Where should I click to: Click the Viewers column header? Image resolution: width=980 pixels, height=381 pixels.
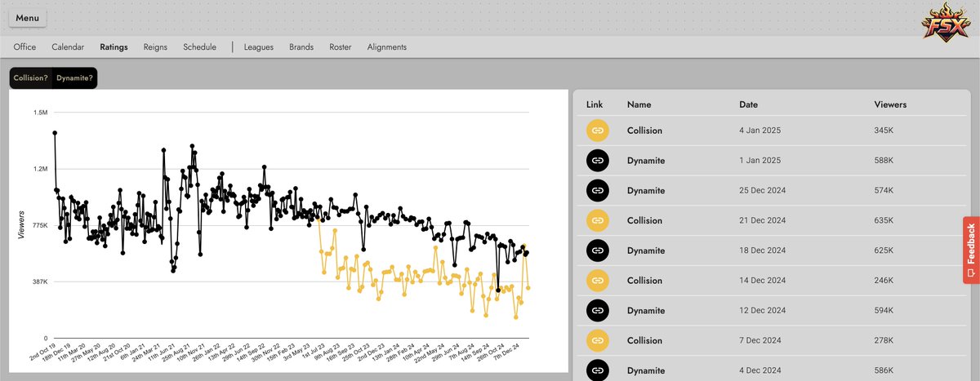890,104
